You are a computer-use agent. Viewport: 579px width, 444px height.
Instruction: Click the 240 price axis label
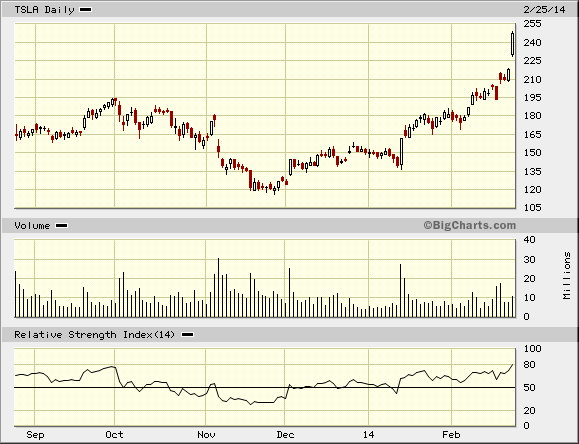pos(532,42)
